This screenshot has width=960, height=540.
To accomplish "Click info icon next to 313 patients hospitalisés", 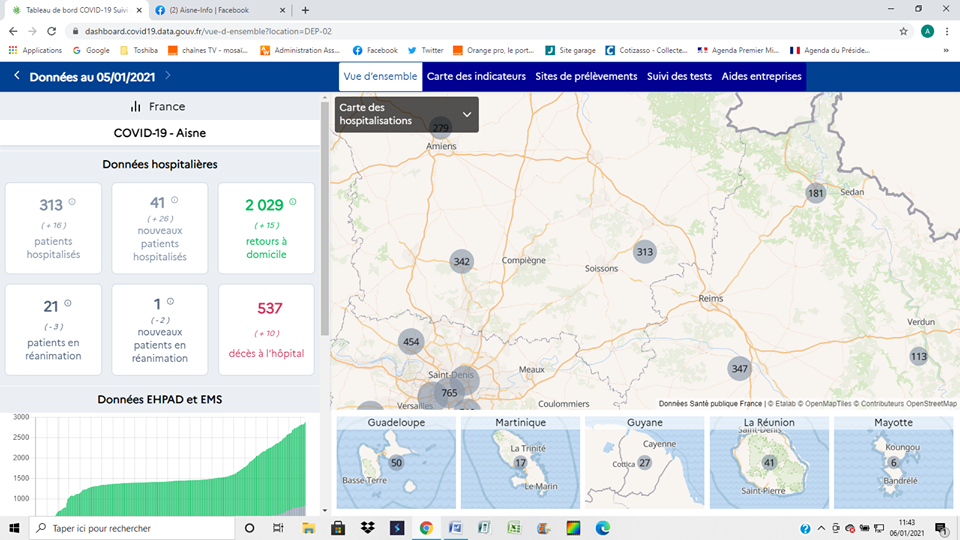I will (72, 202).
